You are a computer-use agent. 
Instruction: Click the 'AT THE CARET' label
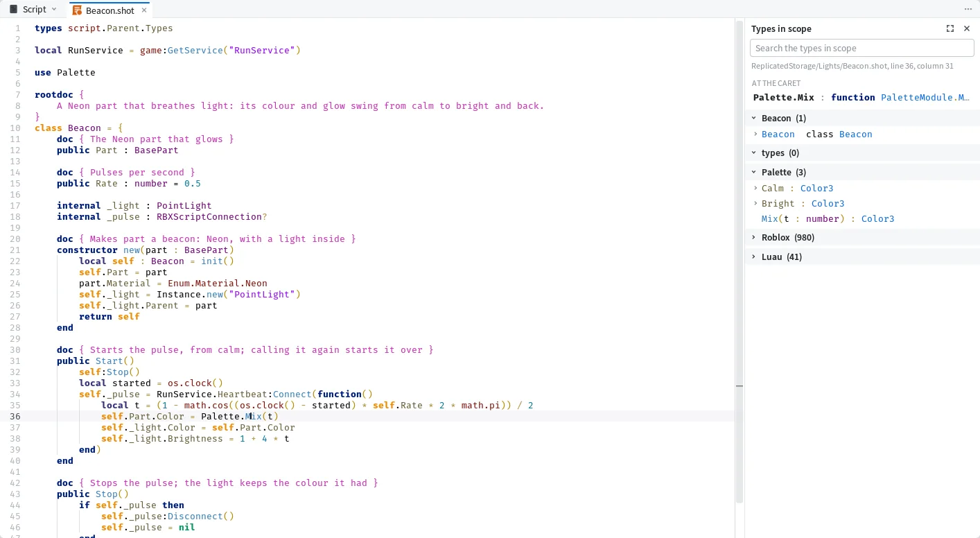(x=776, y=83)
